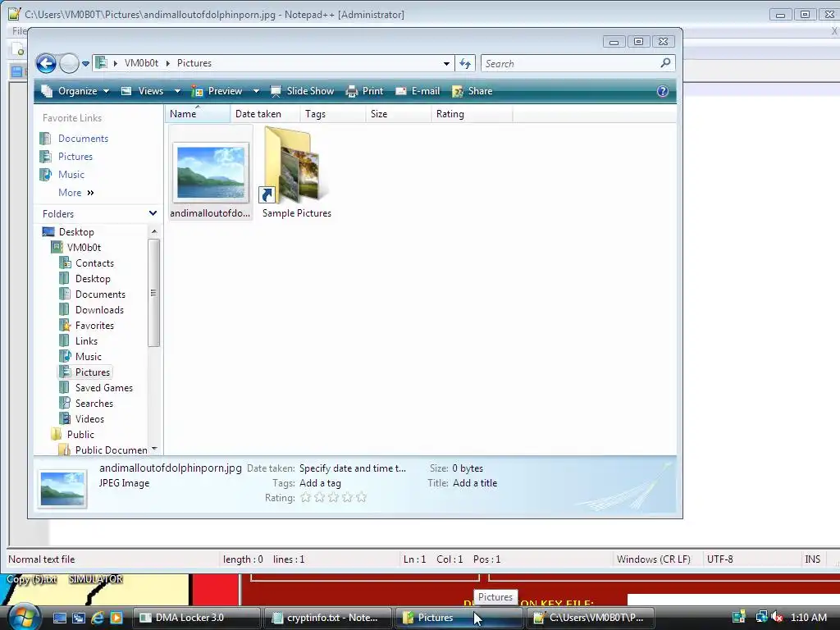Click the details pane preview thumbnail
The image size is (840, 630).
click(62, 489)
